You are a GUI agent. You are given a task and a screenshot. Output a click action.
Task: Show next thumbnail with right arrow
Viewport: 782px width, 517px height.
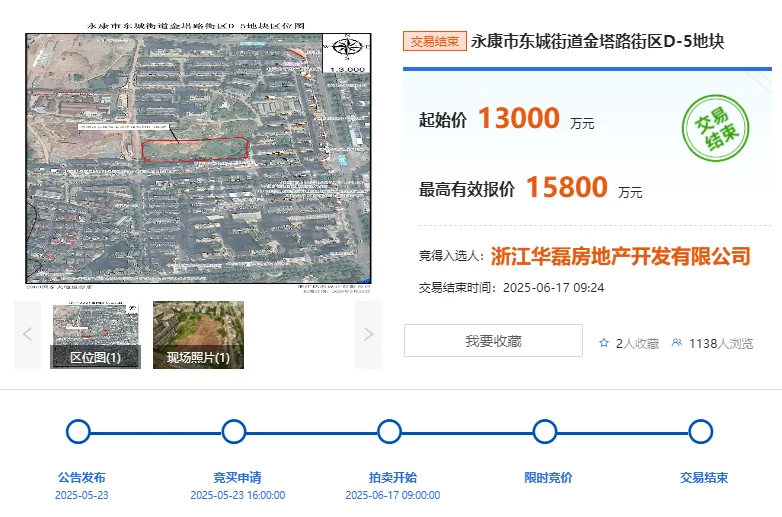[369, 335]
